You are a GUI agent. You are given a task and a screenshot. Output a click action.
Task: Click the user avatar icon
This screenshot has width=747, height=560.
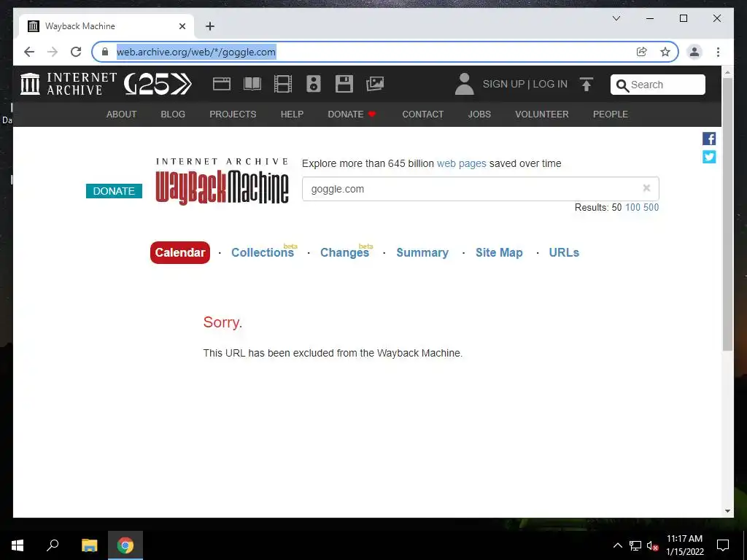465,84
